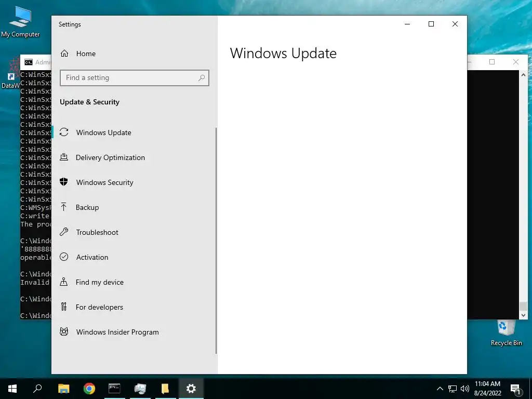
Task: Close the Settings window
Action: coord(455,24)
